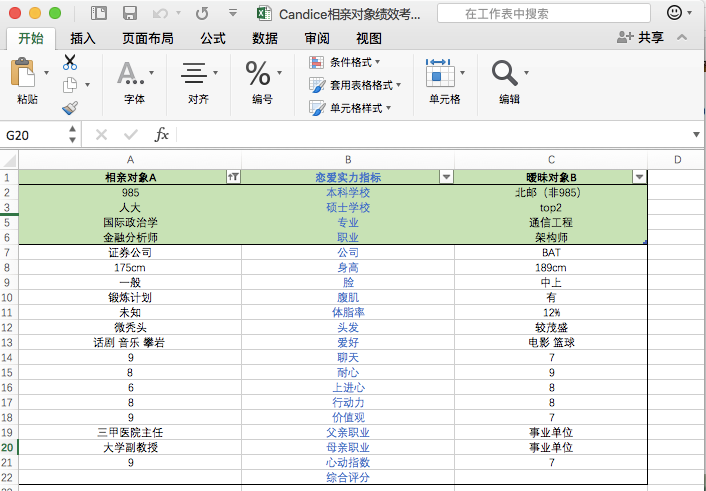706x491 pixels.
Task: Select the Format Painter brush icon
Action: (x=70, y=108)
